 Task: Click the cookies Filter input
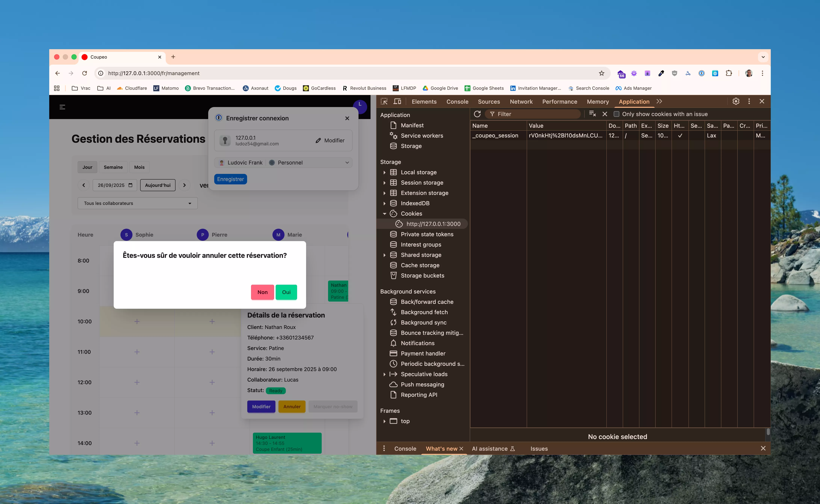533,114
